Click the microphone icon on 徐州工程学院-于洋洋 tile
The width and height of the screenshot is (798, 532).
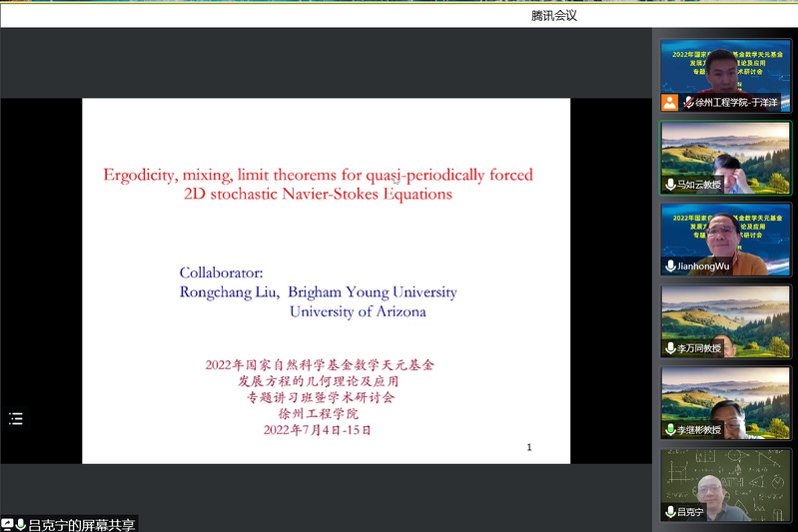(x=688, y=102)
